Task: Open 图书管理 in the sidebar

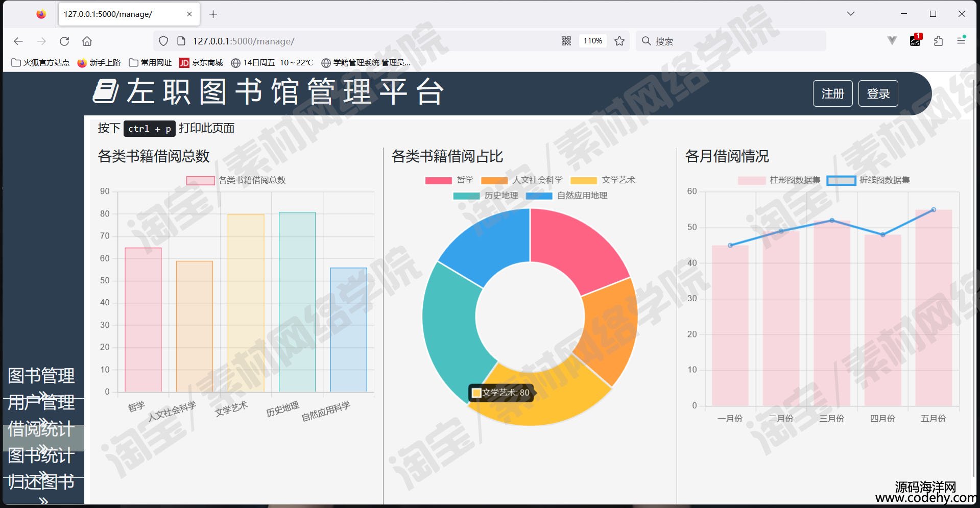Action: (x=42, y=376)
